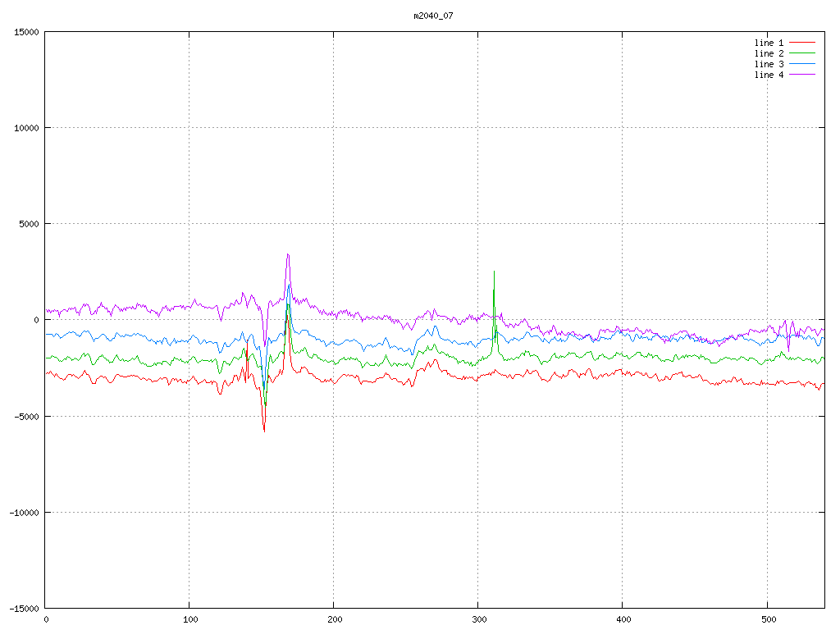The width and height of the screenshot is (840, 630).
Task: Click the x-axis label 300
Action: point(479,620)
